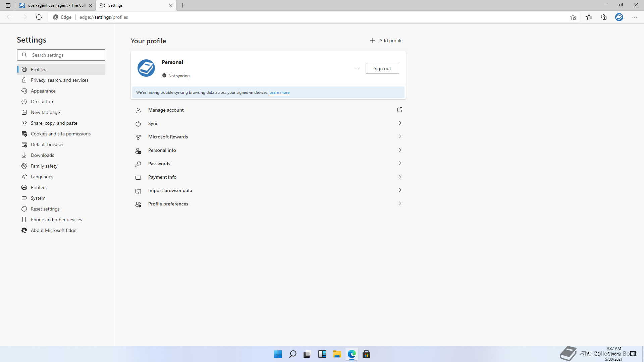Image resolution: width=644 pixels, height=362 pixels.
Task: Show hidden system tray icons
Action: pos(581,354)
